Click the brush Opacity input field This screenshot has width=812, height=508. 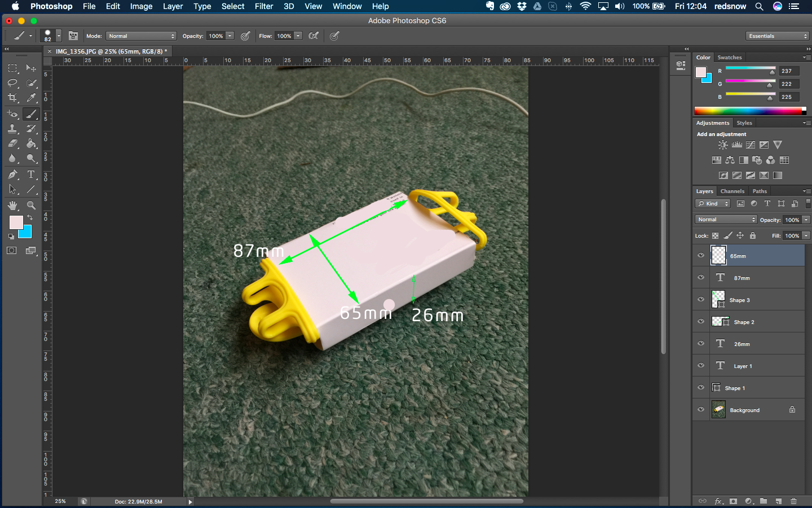click(216, 36)
